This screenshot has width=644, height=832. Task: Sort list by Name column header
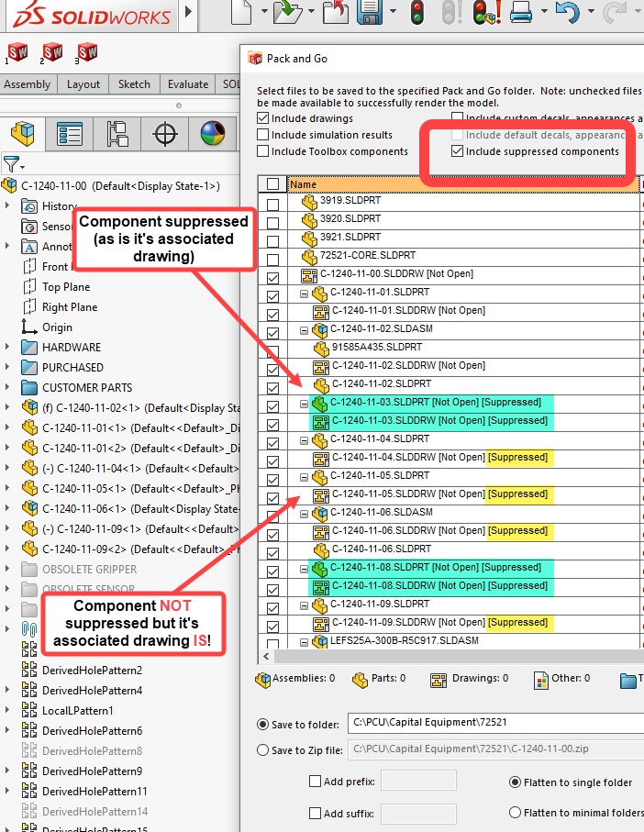tap(463, 184)
